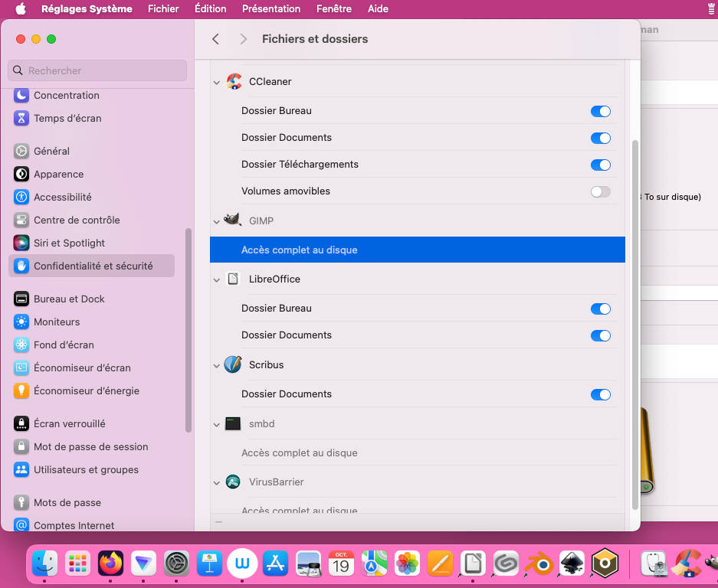The image size is (718, 588).
Task: Turn off Scribus Dossier Documents toggle
Action: tap(600, 394)
